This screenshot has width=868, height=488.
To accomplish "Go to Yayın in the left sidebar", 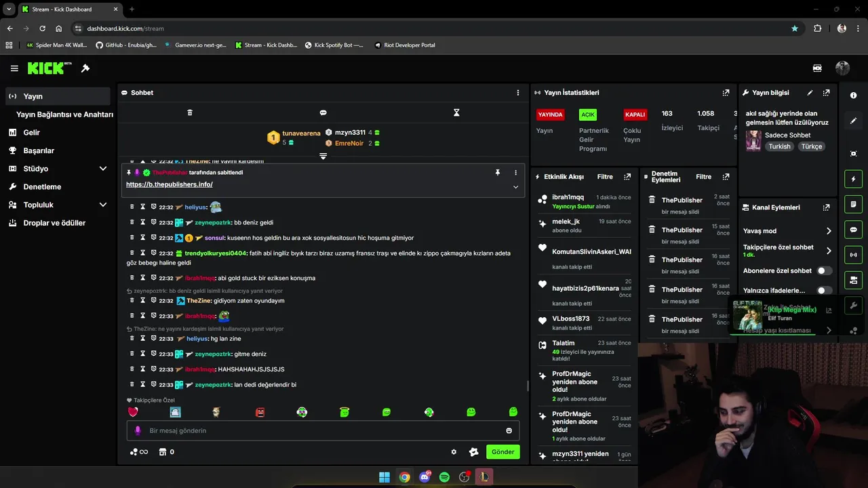I will (x=58, y=96).
